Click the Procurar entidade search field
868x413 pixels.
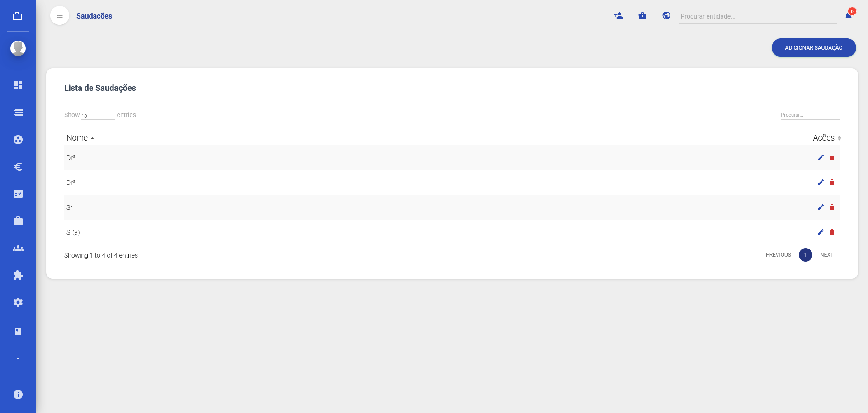(x=758, y=16)
